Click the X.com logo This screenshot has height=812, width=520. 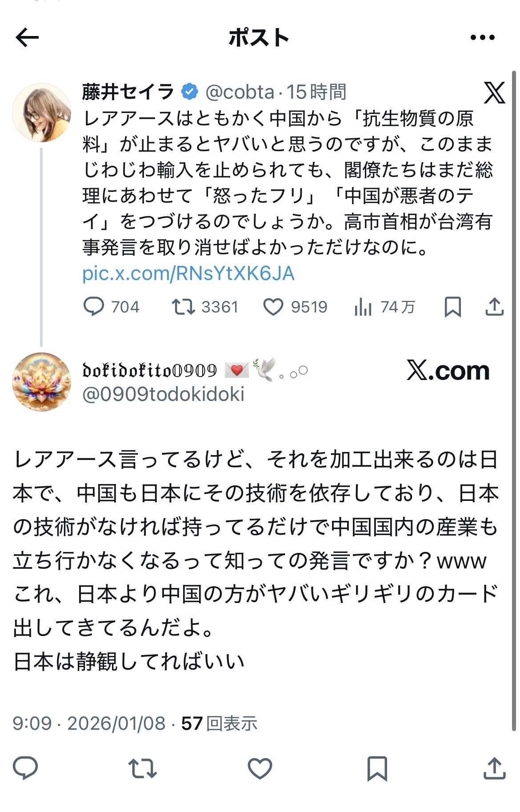click(448, 371)
